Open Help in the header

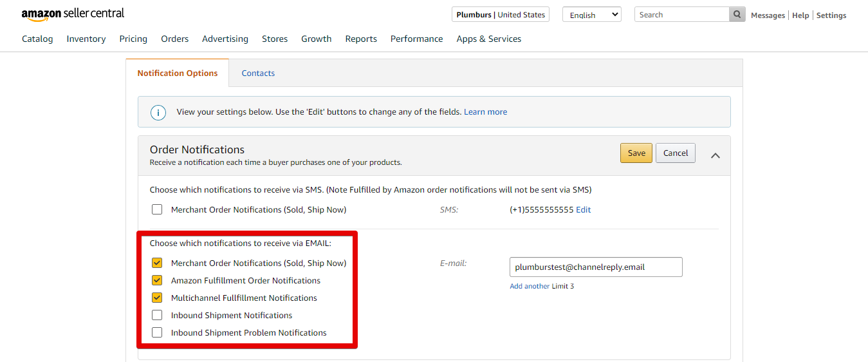pyautogui.click(x=800, y=15)
